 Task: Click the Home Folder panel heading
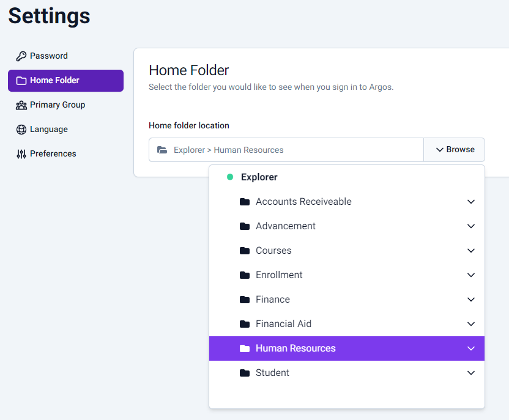tap(188, 70)
